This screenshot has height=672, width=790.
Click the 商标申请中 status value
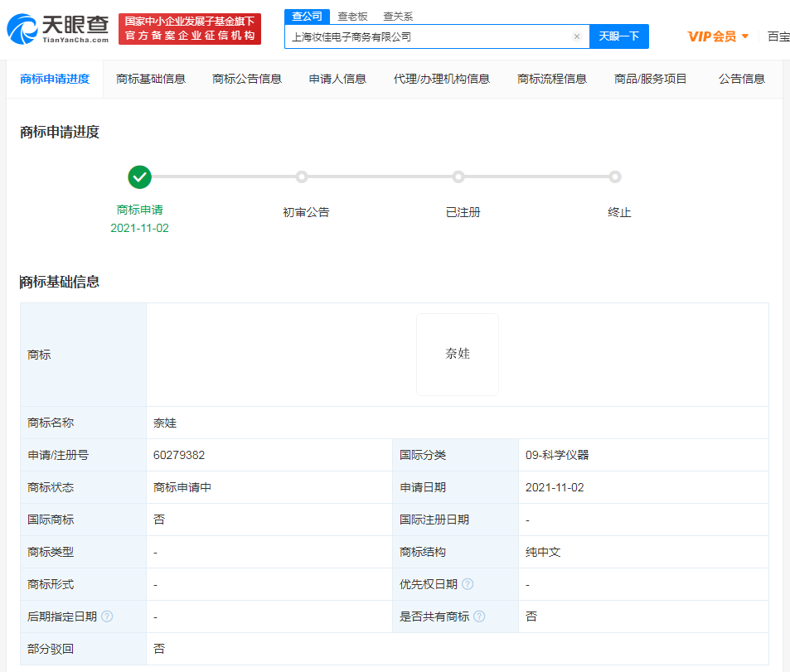[x=182, y=487]
